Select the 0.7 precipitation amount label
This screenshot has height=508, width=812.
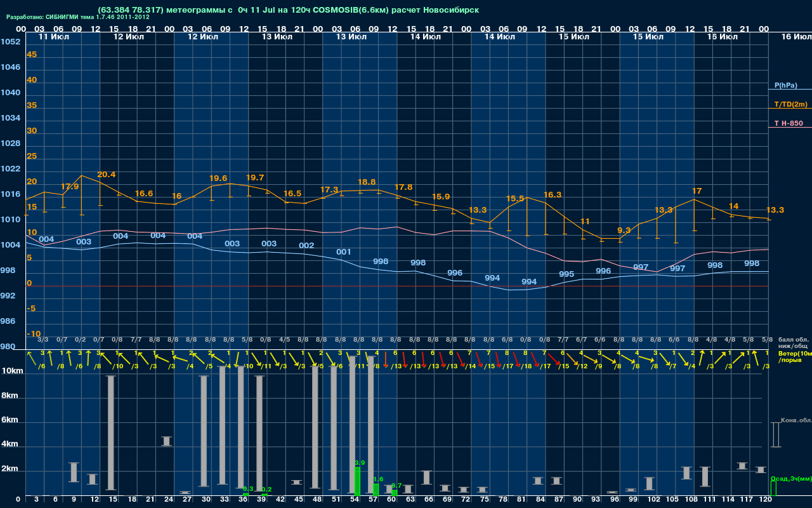coord(396,485)
